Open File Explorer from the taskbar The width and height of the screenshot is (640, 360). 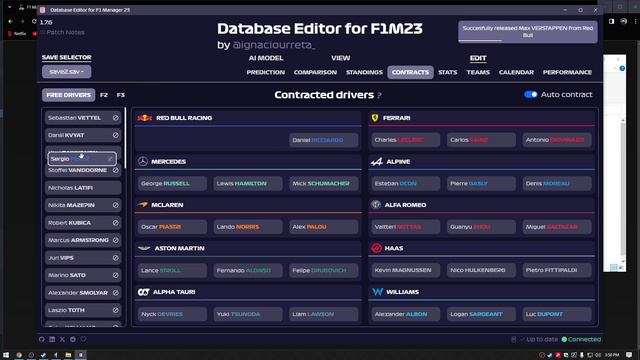[68, 355]
